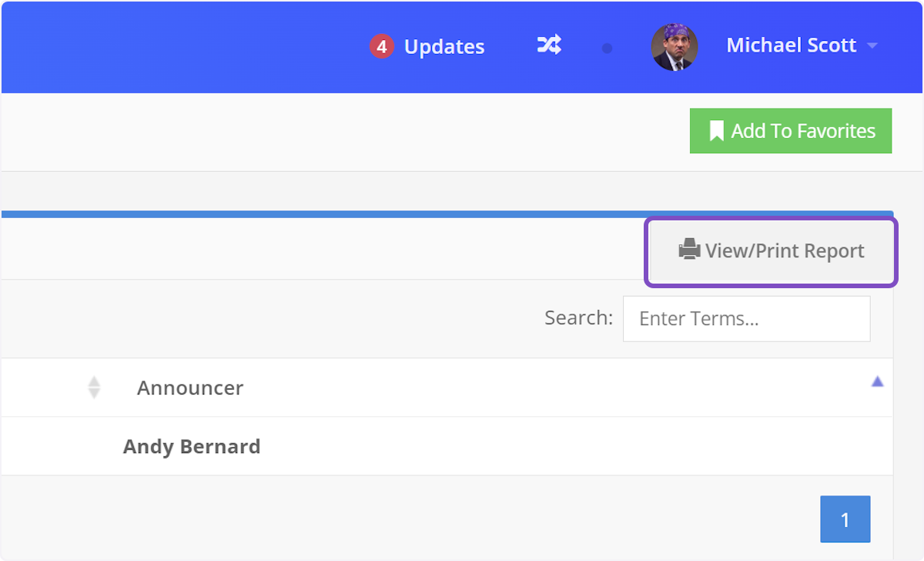Click the small dark dot in header

coord(607,49)
